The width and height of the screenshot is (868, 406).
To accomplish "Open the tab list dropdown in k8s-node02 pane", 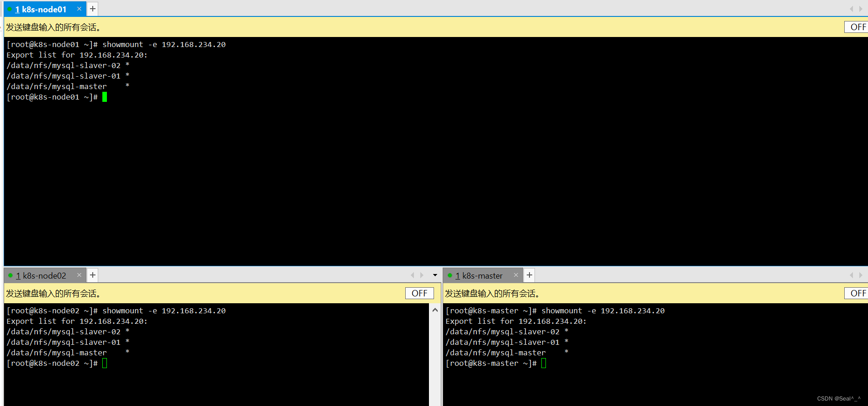I will tap(435, 275).
